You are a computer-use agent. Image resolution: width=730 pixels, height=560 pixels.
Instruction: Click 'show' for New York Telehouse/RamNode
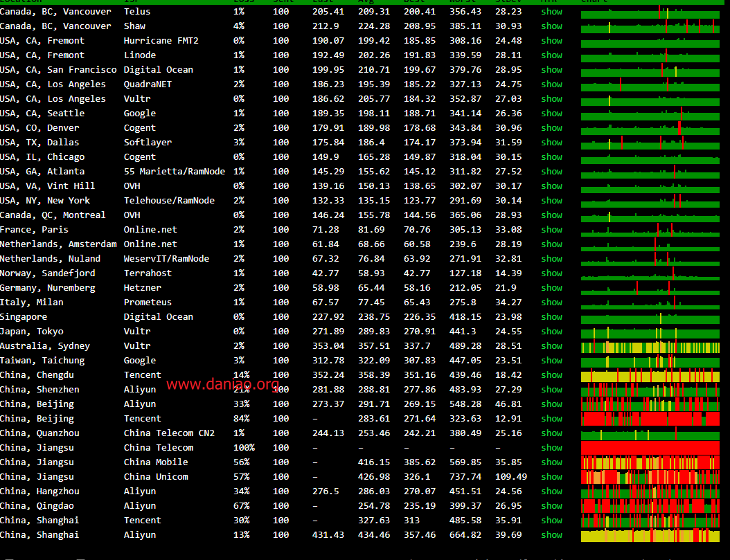[x=552, y=201]
